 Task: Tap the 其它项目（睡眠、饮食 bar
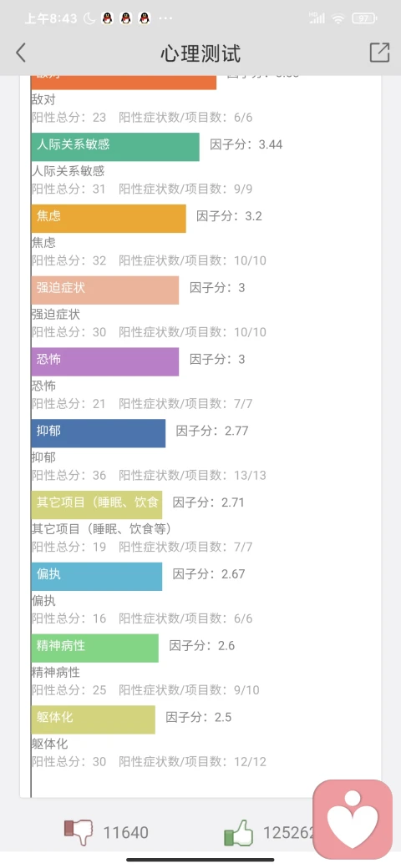pos(97,505)
